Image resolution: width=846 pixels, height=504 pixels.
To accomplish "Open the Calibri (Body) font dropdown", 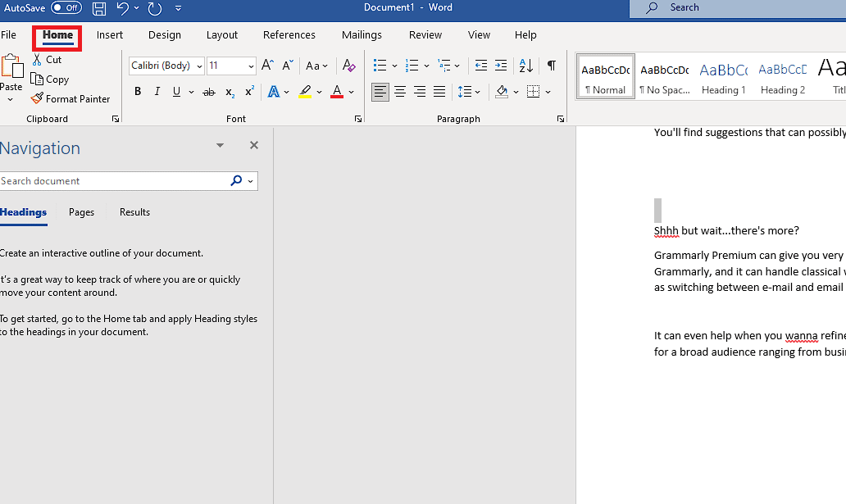I will coord(200,66).
